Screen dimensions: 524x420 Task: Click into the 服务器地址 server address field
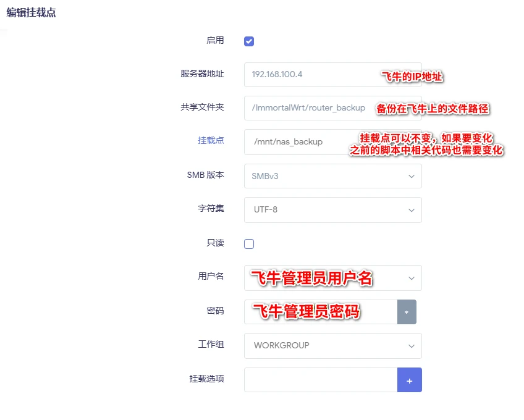pyautogui.click(x=309, y=74)
